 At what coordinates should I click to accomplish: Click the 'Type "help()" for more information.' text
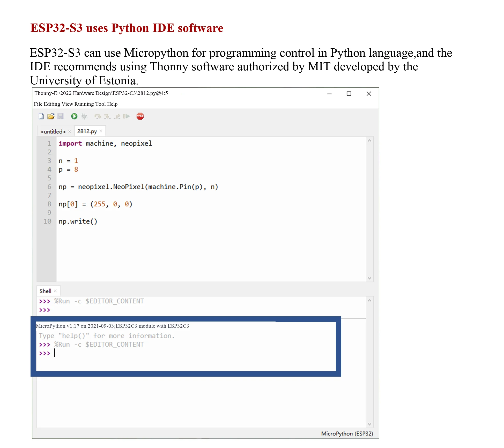click(x=107, y=336)
